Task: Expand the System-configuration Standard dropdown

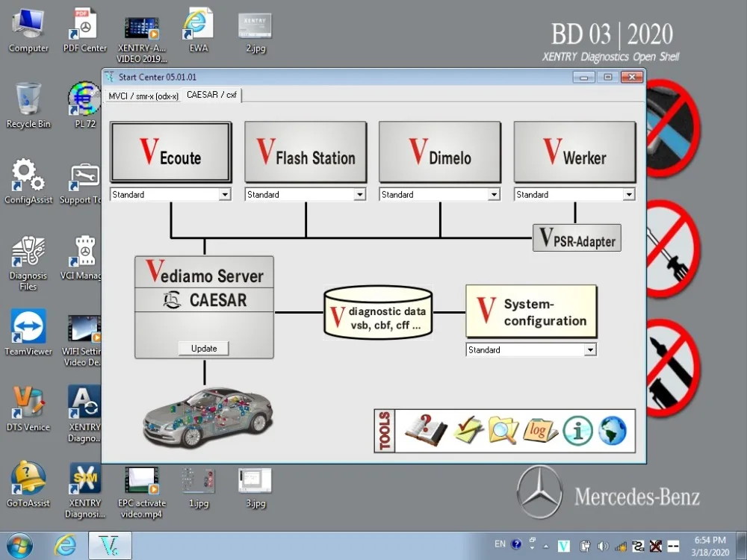Action: [590, 350]
